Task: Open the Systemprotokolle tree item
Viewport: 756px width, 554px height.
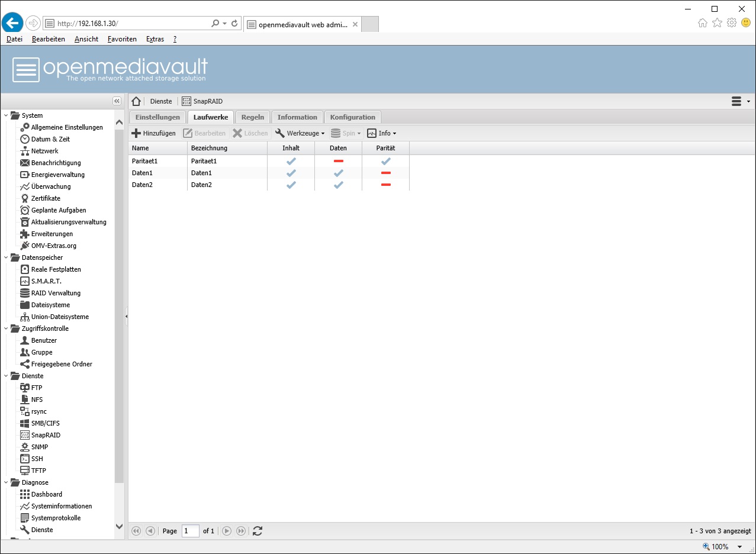Action: coord(56,518)
